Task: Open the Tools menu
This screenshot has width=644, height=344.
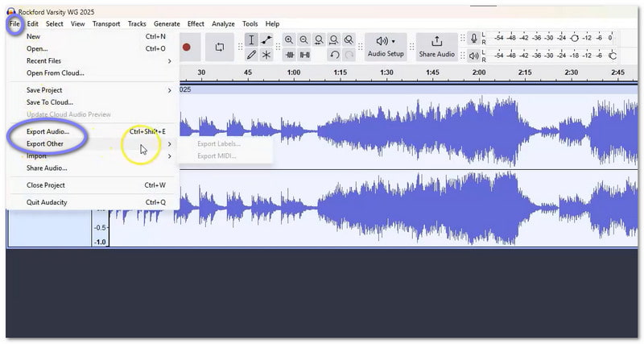Action: point(250,24)
